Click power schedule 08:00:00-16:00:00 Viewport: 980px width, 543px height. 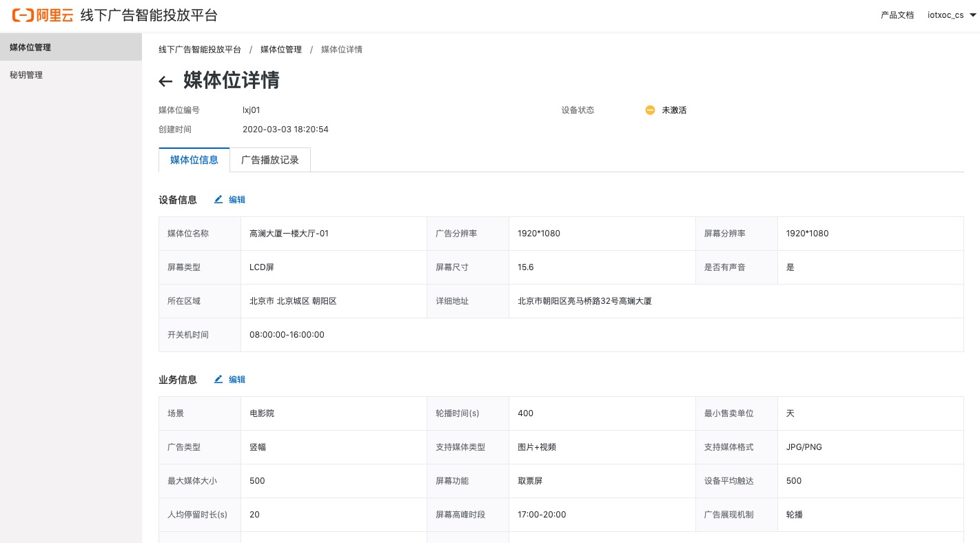(x=287, y=335)
